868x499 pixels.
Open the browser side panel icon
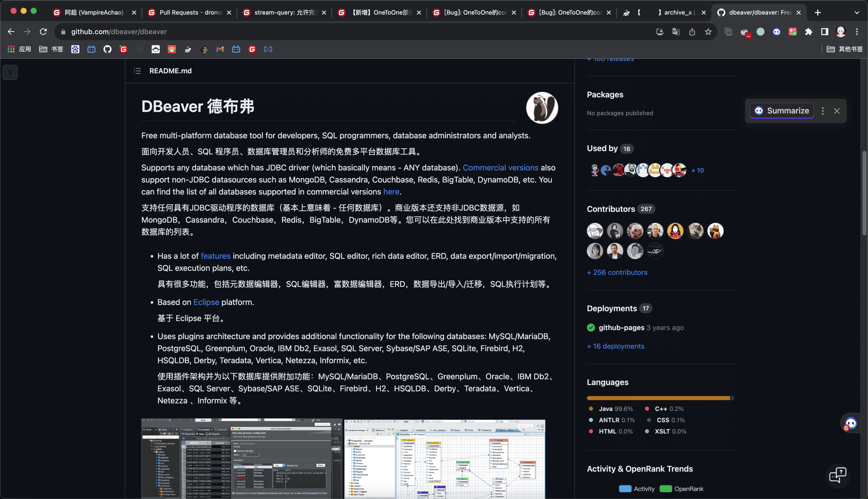[824, 32]
